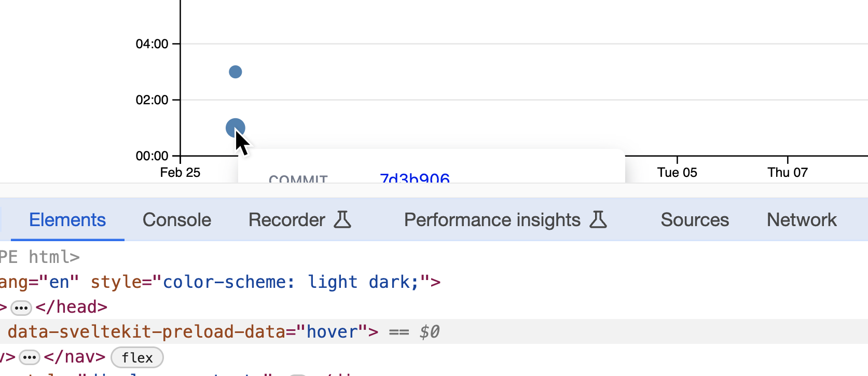Toggle the flex badge beside nav
Screen dimensions: 868x376
click(x=137, y=358)
